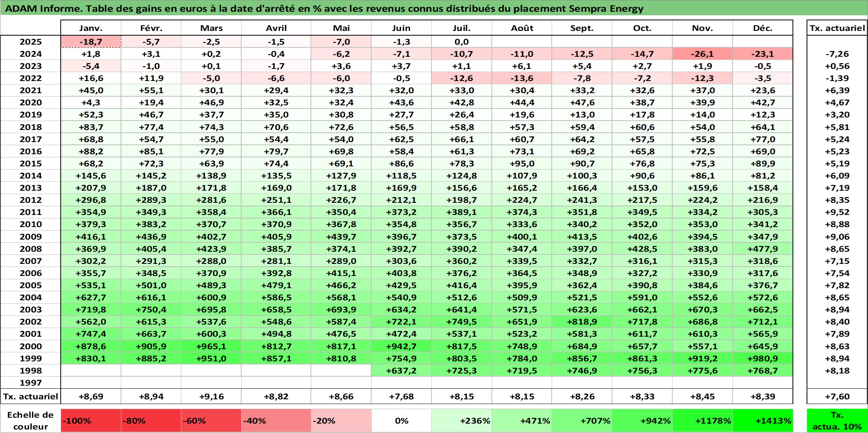This screenshot has height=433, width=868.
Task: Select the +95,0 cell in the 2015 row
Action: [x=522, y=163]
